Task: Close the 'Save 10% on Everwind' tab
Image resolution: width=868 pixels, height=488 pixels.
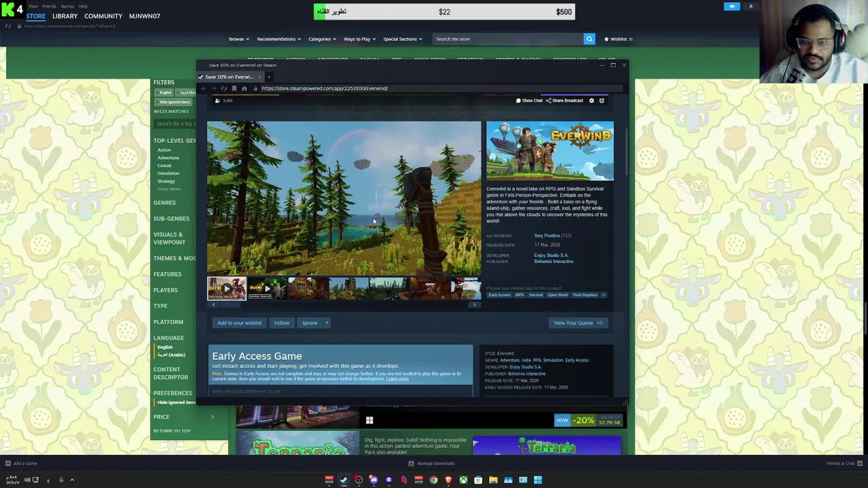Action: pyautogui.click(x=260, y=77)
